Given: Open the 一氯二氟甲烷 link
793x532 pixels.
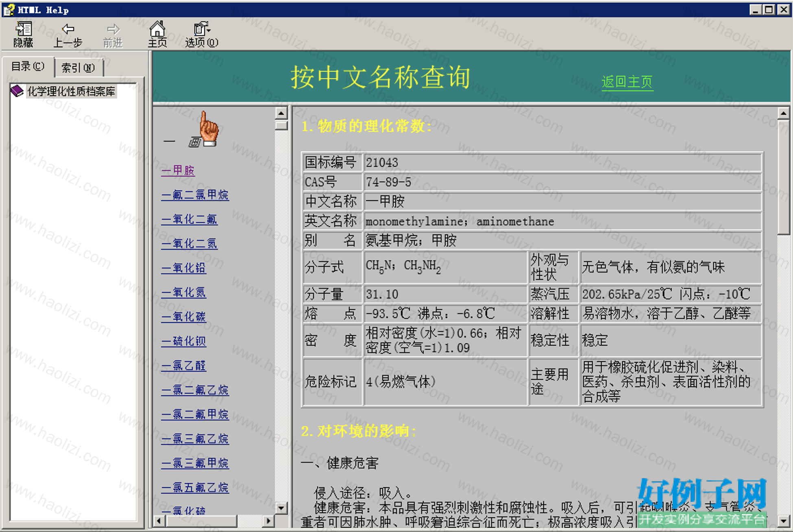Looking at the screenshot, I should click(195, 414).
